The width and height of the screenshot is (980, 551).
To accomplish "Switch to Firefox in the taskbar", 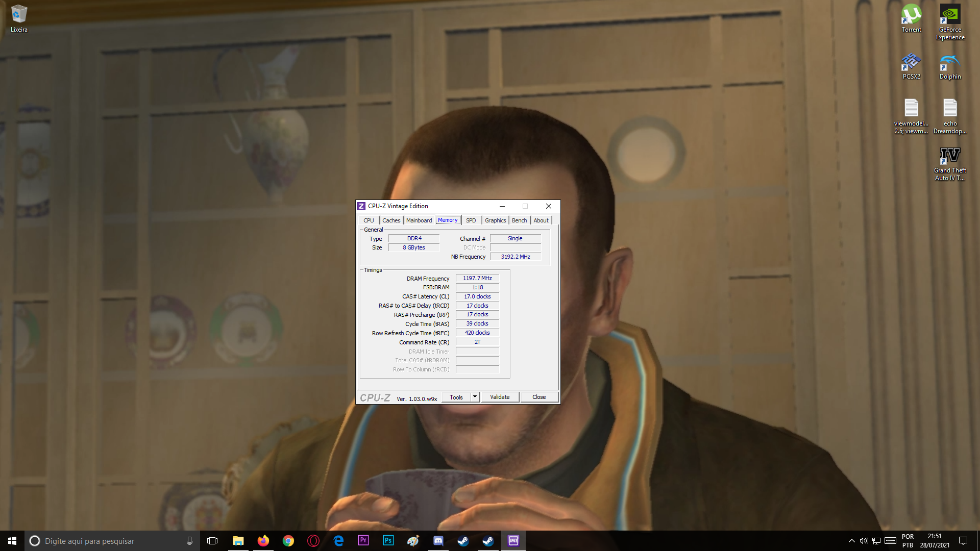I will click(x=263, y=541).
